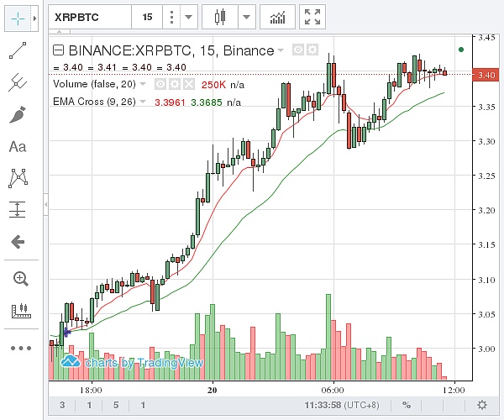The width and height of the screenshot is (504, 420).
Task: Open Volume indicator settings gear
Action: point(175,84)
